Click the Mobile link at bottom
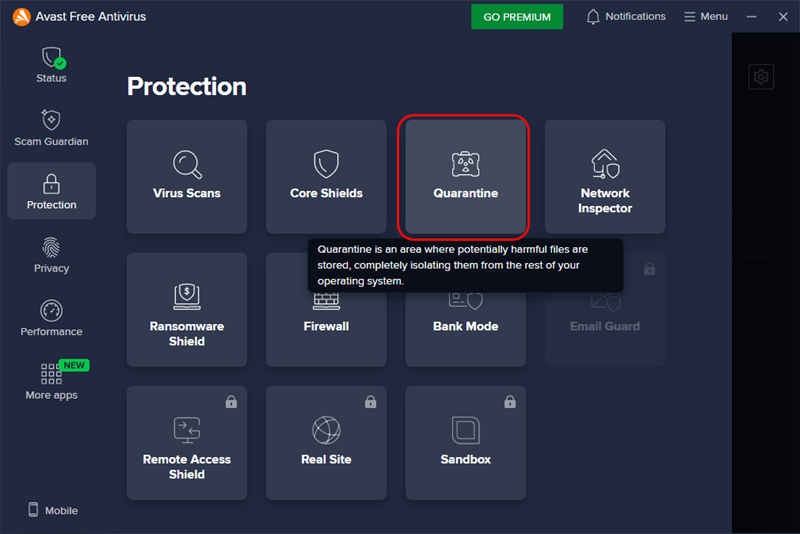800x534 pixels. [x=52, y=510]
